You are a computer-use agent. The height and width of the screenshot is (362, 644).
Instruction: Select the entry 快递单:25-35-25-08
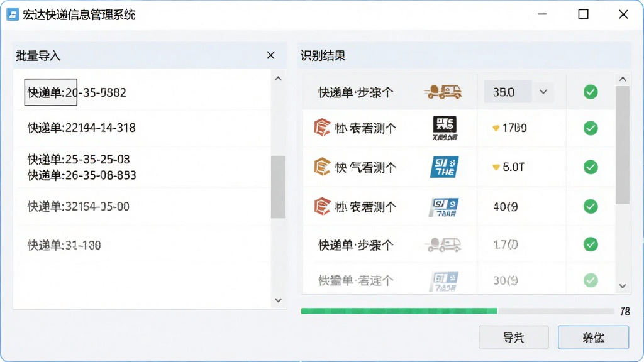[79, 159]
